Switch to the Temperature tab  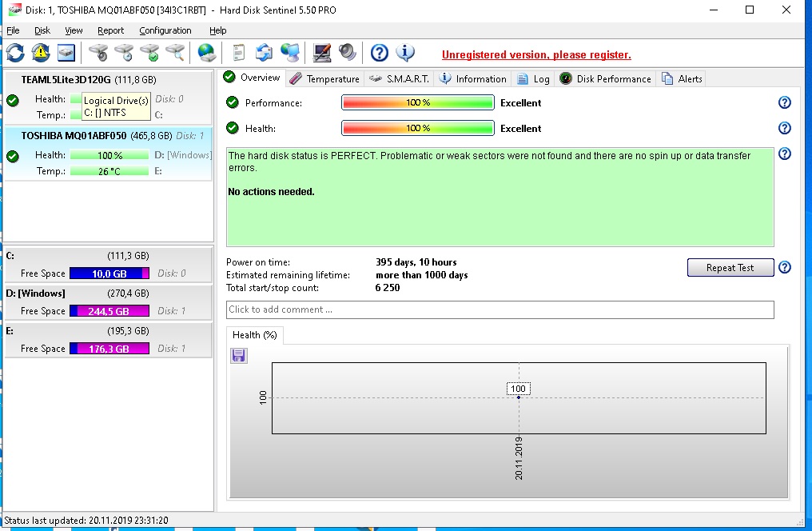coord(324,78)
